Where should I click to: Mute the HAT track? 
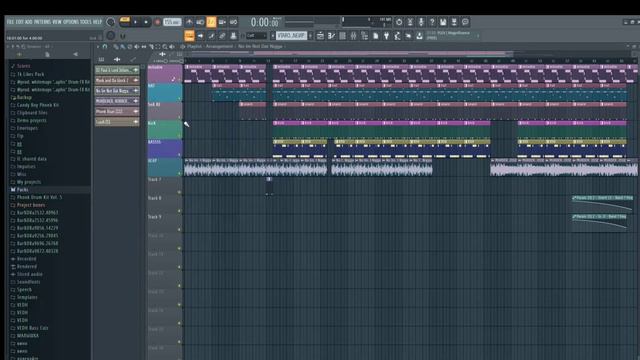[x=179, y=99]
